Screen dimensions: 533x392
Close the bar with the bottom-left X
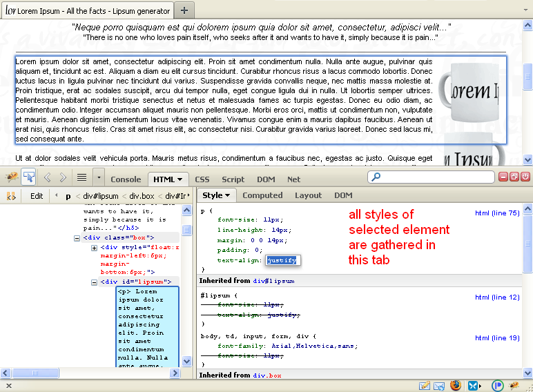(9, 386)
